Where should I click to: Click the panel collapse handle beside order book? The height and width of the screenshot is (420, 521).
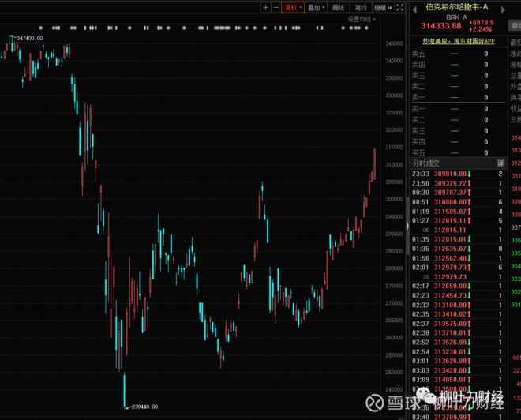[x=407, y=227]
